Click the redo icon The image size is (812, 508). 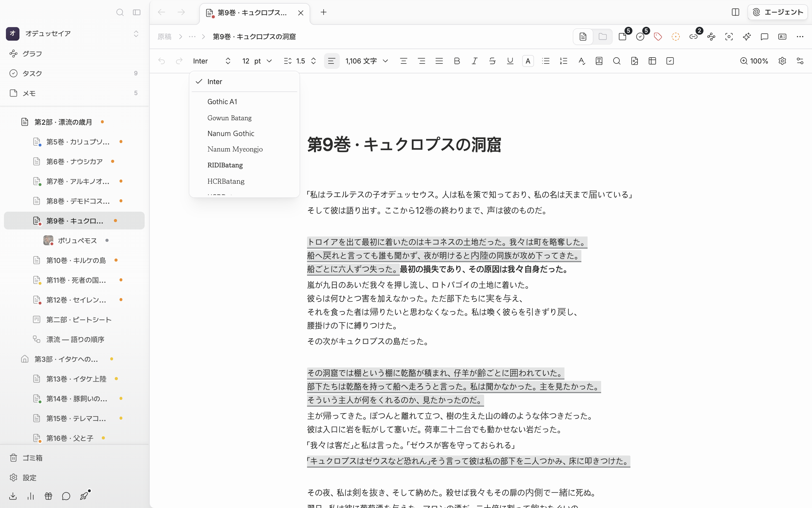click(x=179, y=61)
